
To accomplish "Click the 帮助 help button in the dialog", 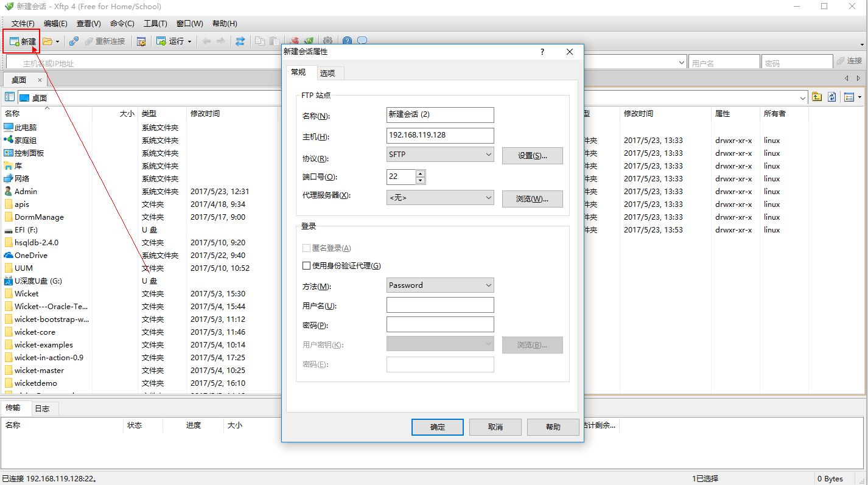I will (x=553, y=427).
